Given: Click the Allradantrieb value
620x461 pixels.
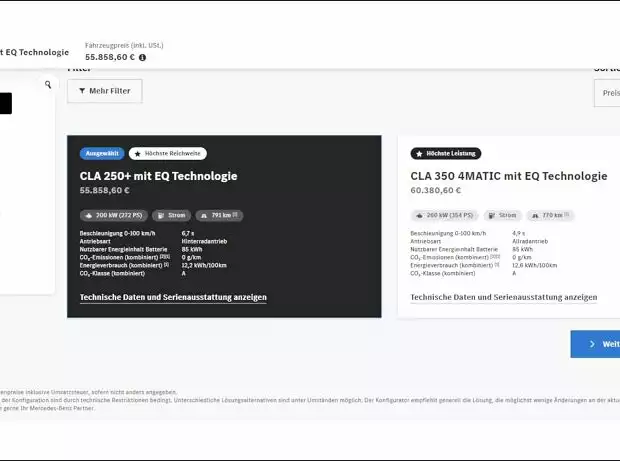Looking at the screenshot, I should tap(530, 241).
